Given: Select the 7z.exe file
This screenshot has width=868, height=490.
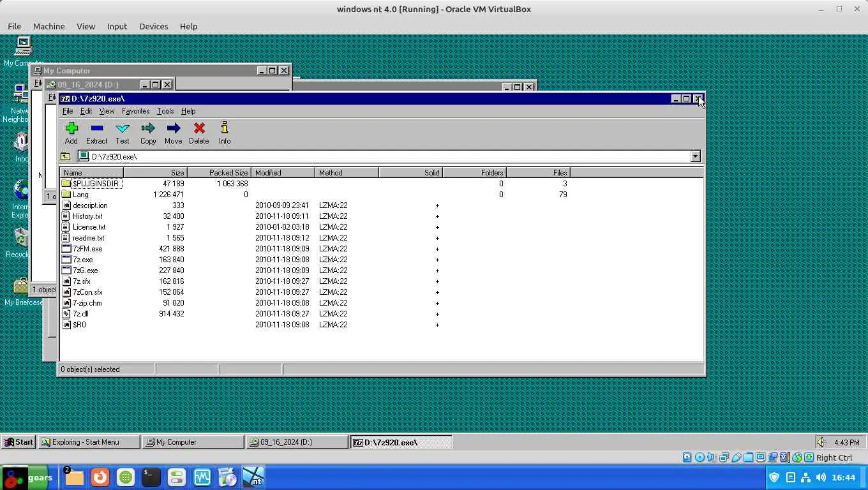Looking at the screenshot, I should tap(82, 260).
